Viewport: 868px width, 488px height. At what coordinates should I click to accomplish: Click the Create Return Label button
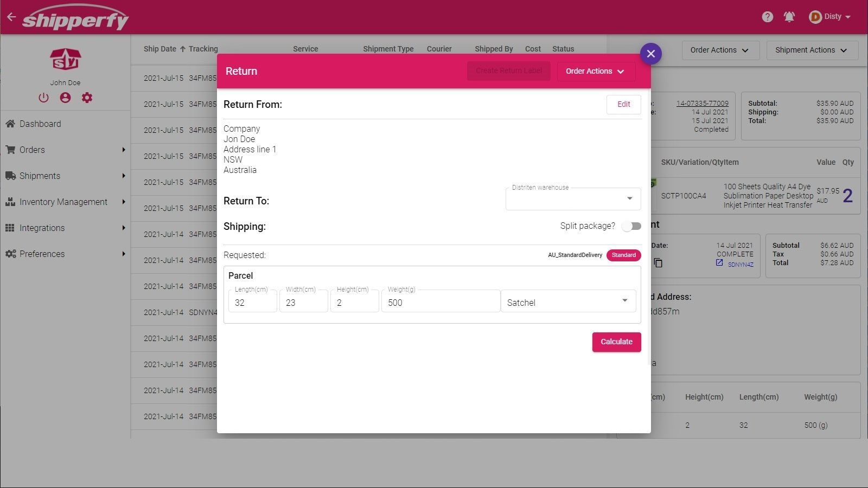coord(509,71)
